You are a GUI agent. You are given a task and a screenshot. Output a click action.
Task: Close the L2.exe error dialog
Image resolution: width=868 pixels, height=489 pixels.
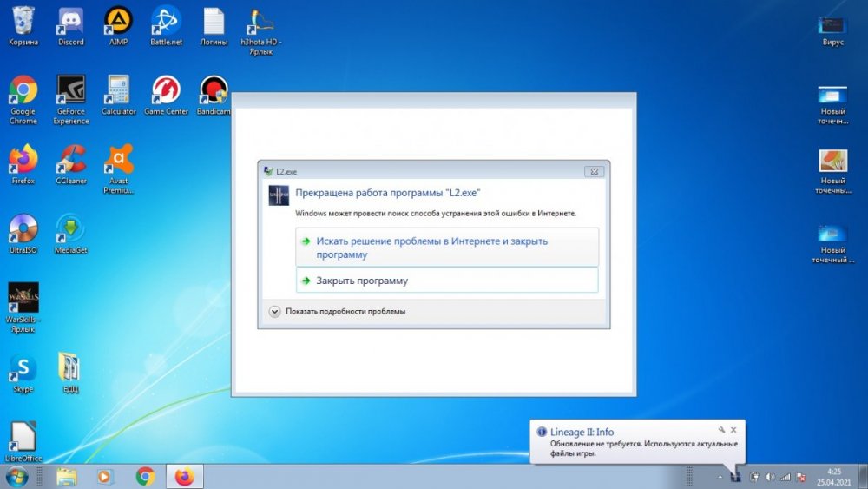[594, 172]
